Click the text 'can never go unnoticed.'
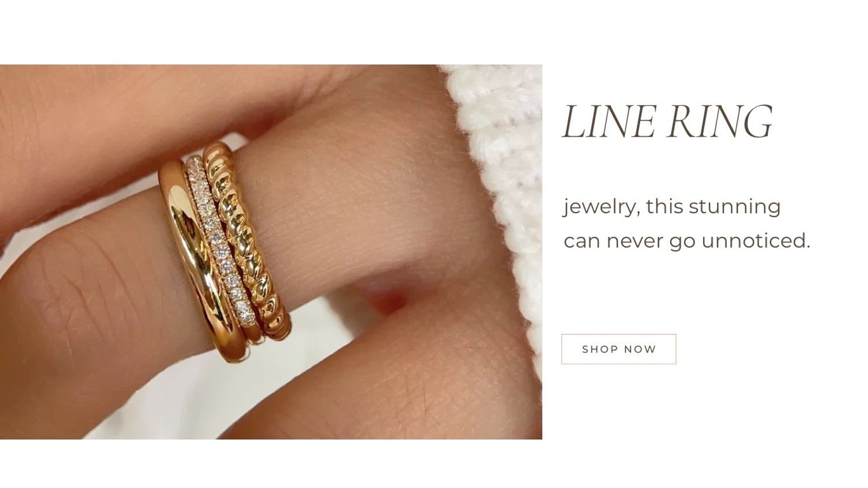Image resolution: width=868 pixels, height=488 pixels. tap(687, 241)
